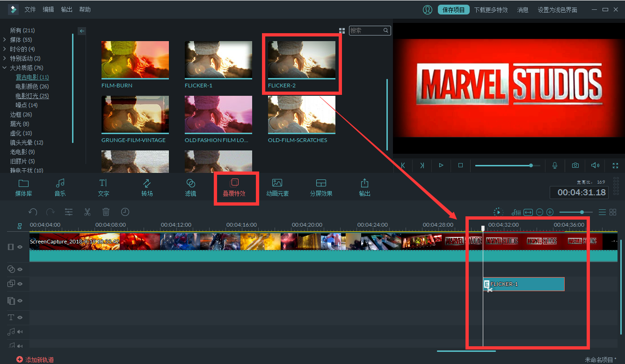Mute the first music track
The height and width of the screenshot is (364, 625).
[20, 332]
